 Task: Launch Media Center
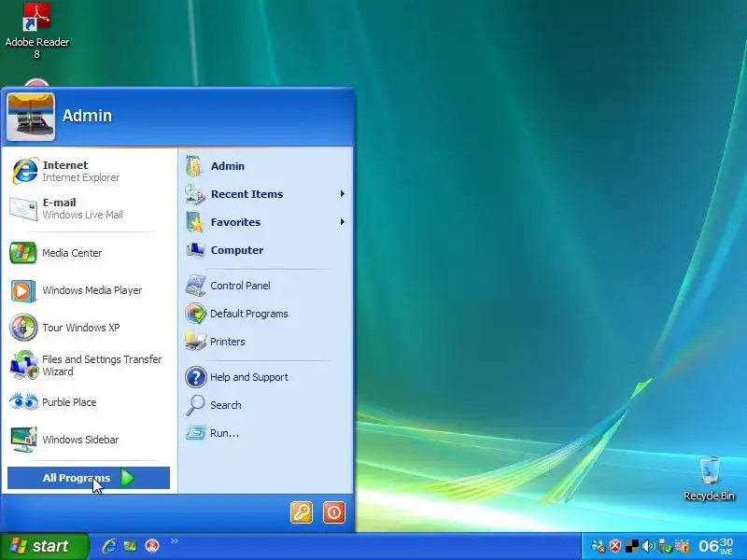click(x=89, y=253)
